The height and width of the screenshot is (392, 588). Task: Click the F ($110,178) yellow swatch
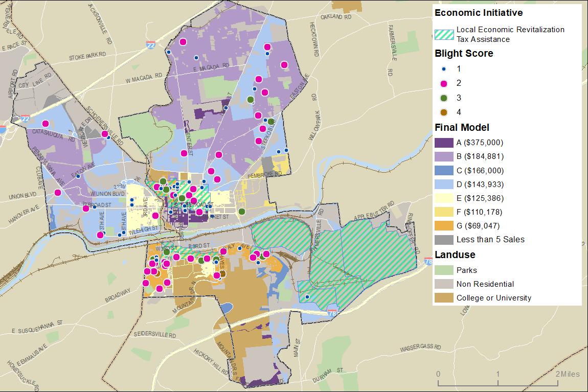444,212
